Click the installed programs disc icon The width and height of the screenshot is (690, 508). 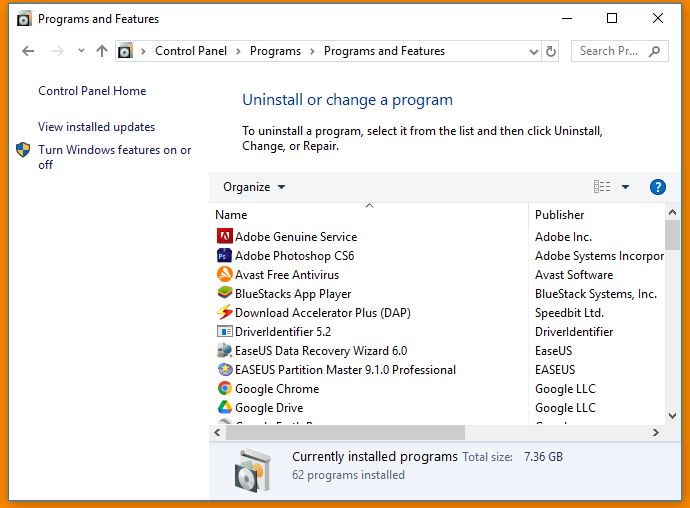pos(252,470)
